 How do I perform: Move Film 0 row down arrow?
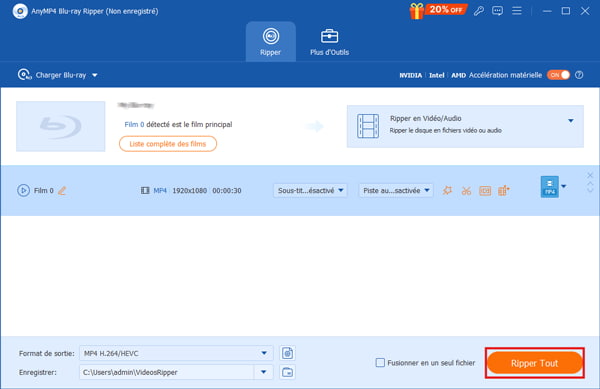point(590,190)
